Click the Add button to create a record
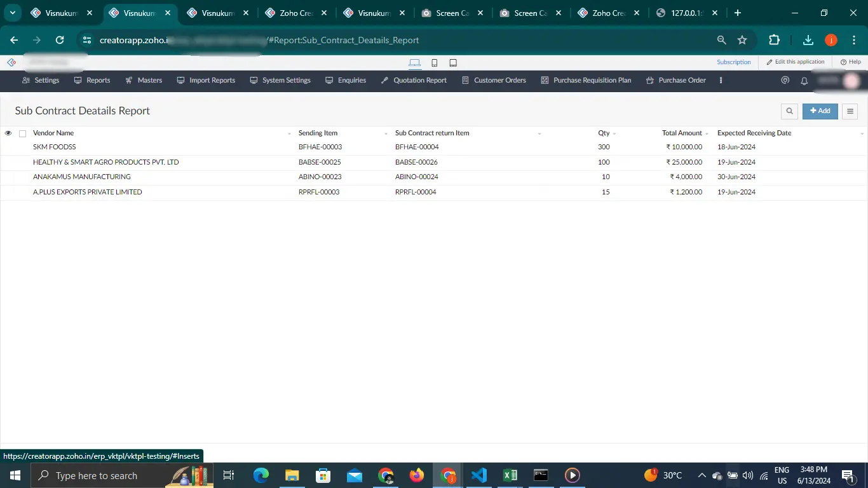Viewport: 868px width, 488px height. point(820,111)
